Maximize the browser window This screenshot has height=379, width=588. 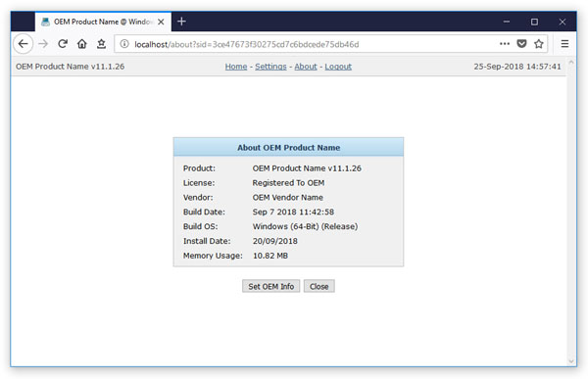coord(534,22)
